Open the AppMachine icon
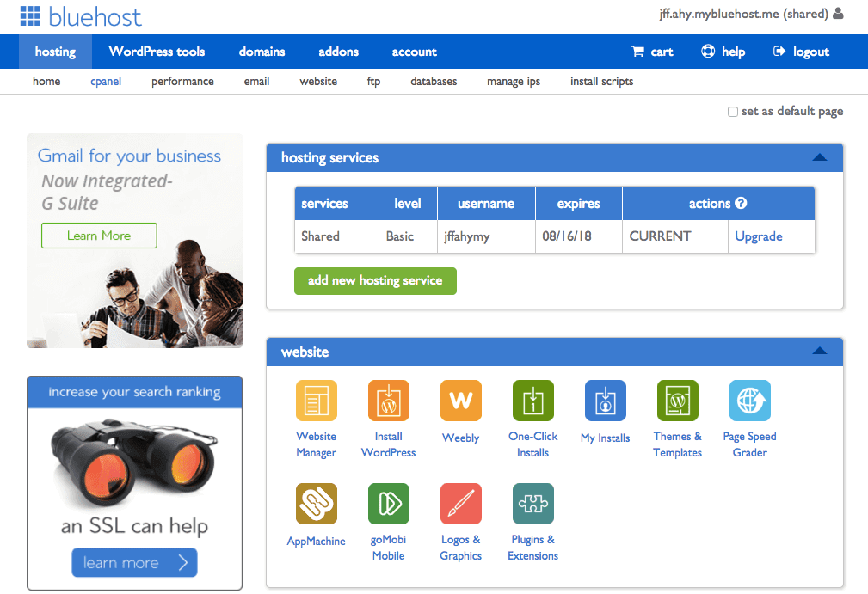868x594 pixels. (316, 504)
